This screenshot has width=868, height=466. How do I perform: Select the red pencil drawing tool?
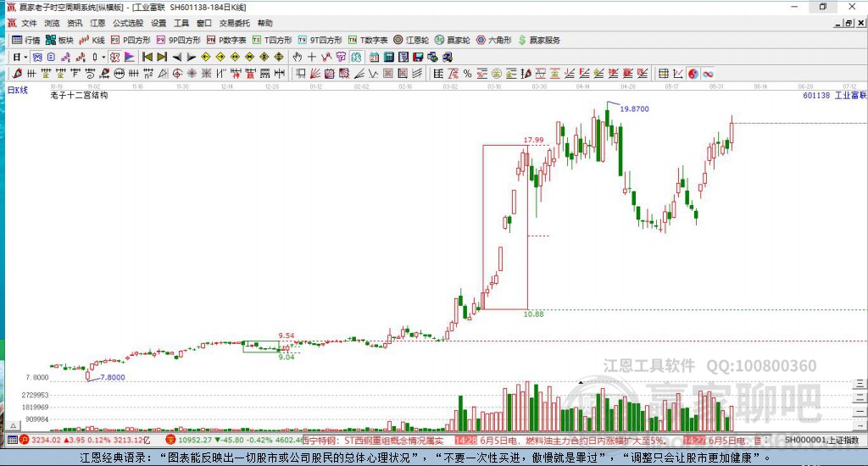(17, 74)
